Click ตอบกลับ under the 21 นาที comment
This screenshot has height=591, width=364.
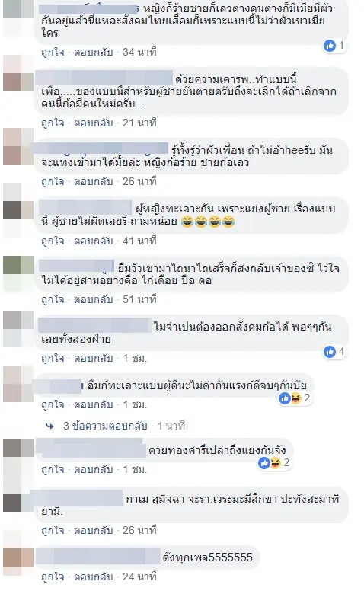point(93,123)
